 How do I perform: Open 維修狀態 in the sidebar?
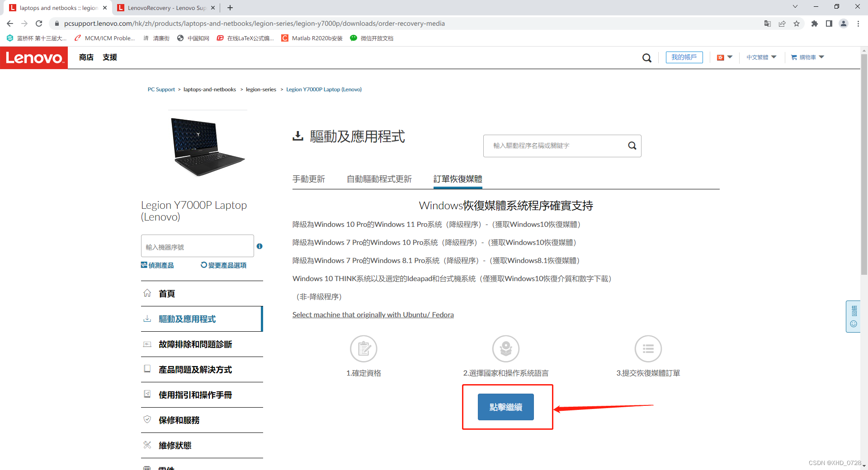[x=202, y=446]
